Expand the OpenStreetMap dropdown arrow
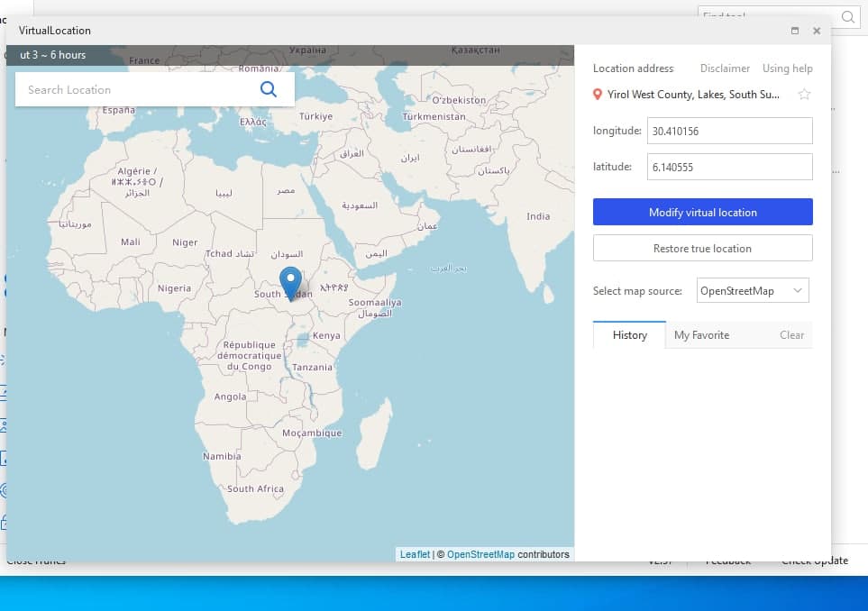 [797, 290]
